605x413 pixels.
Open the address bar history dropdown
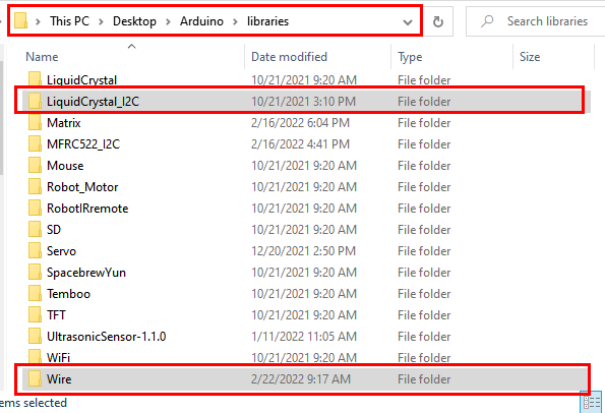(407, 22)
